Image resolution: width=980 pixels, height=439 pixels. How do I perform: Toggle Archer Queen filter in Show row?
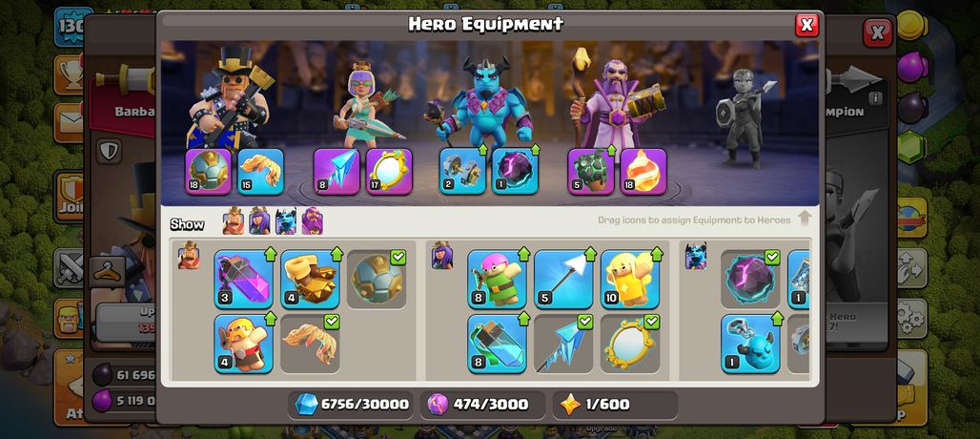(x=259, y=220)
